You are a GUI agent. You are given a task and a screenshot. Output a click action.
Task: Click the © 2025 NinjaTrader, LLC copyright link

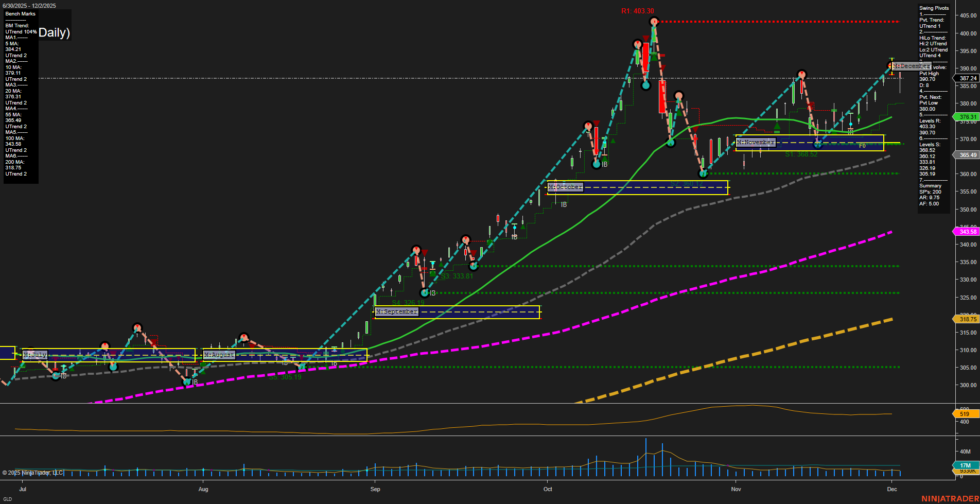pyautogui.click(x=32, y=472)
